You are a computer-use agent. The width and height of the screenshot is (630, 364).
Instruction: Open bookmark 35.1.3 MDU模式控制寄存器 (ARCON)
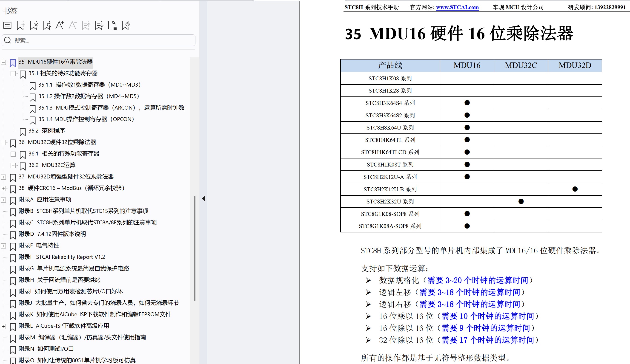[x=111, y=108]
